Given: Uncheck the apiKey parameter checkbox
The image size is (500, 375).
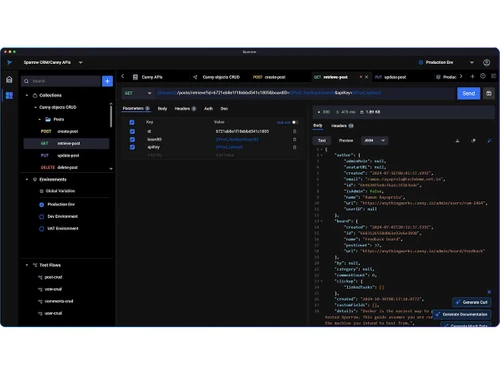Looking at the screenshot, I should pos(132,147).
